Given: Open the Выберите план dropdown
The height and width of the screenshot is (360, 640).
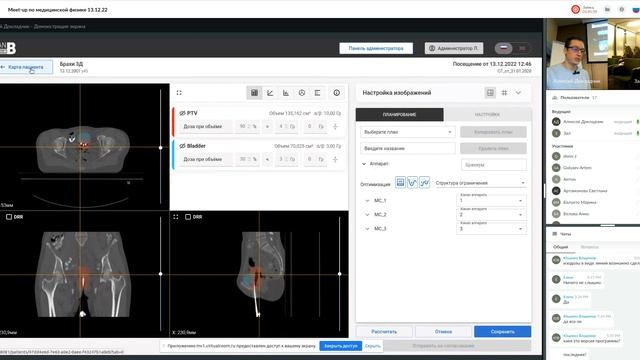Looking at the screenshot, I should pyautogui.click(x=407, y=132).
